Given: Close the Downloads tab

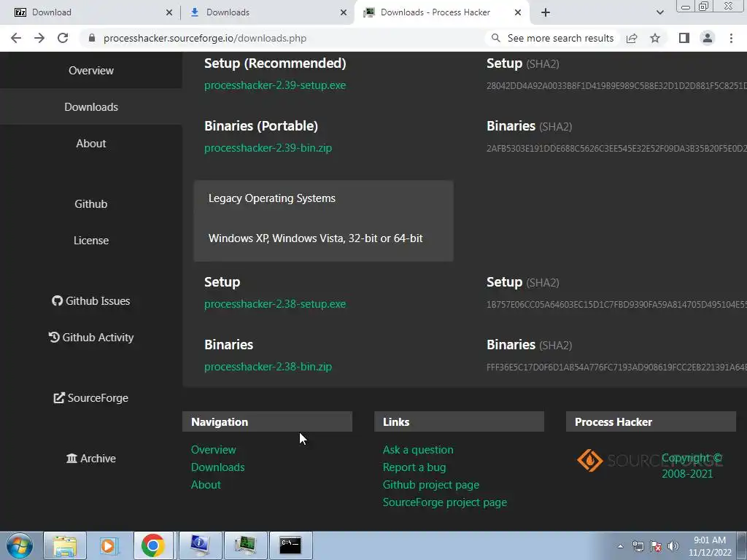Looking at the screenshot, I should 344,12.
